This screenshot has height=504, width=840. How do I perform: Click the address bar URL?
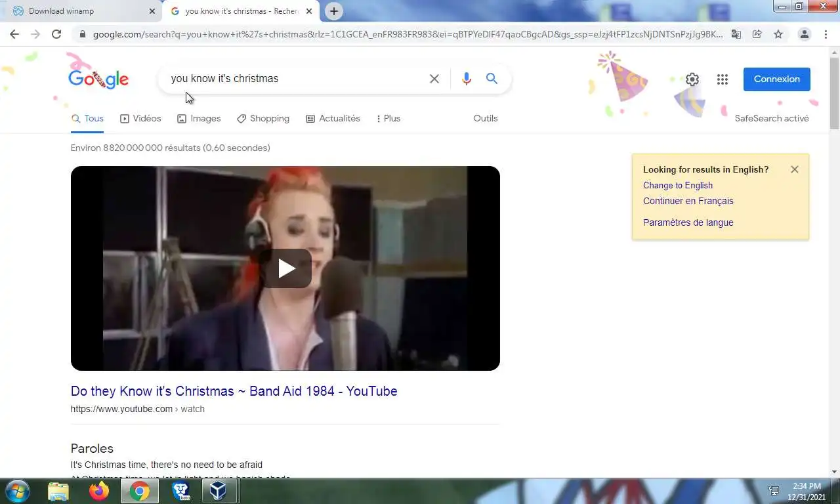(407, 34)
